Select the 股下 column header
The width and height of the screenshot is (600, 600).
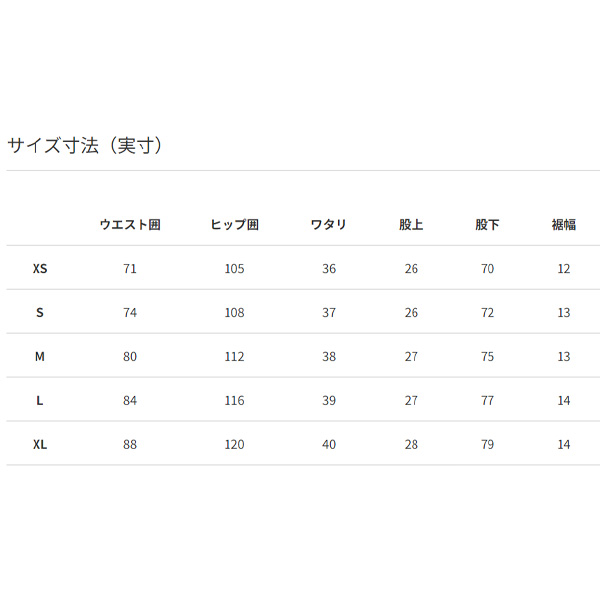click(x=487, y=225)
